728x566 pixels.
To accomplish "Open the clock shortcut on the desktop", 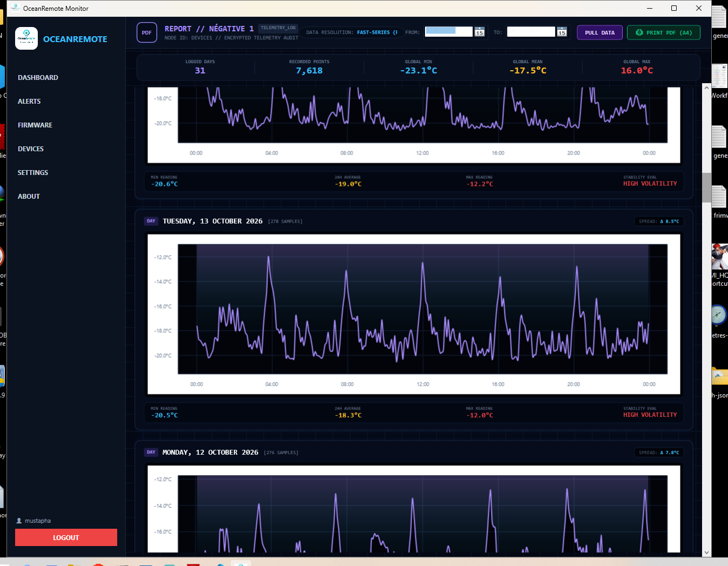I will pos(718,315).
